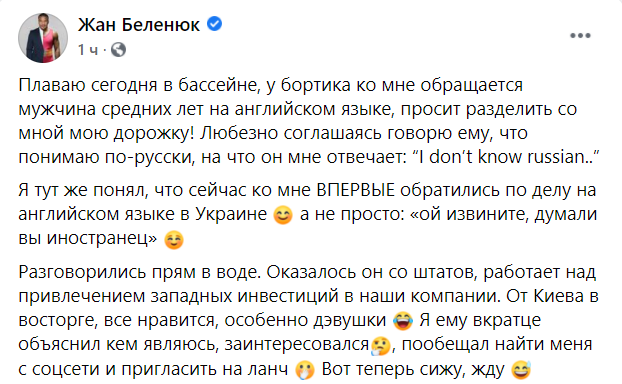Viewport: 622px width, 384px height.
Task: Click the globe public-audience icon
Action: tap(118, 50)
